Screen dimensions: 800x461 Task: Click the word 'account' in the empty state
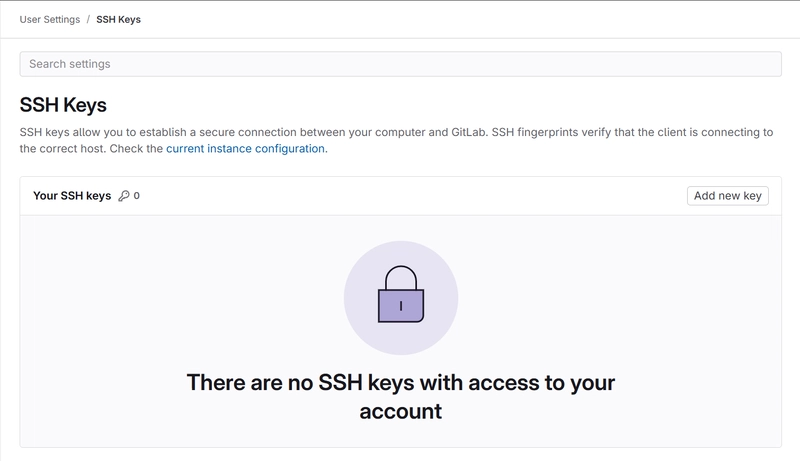(x=401, y=412)
